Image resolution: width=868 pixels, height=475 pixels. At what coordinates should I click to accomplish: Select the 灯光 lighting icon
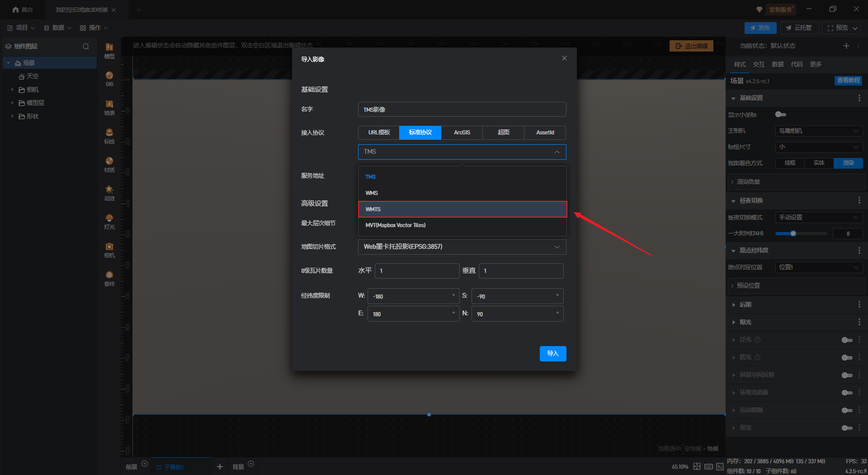pos(109,222)
